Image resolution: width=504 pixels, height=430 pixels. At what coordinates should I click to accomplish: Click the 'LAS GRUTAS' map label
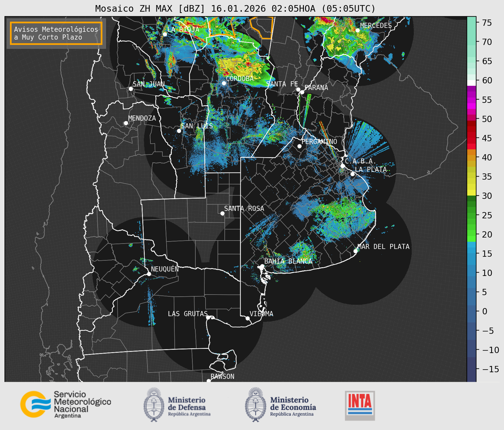[x=188, y=314]
